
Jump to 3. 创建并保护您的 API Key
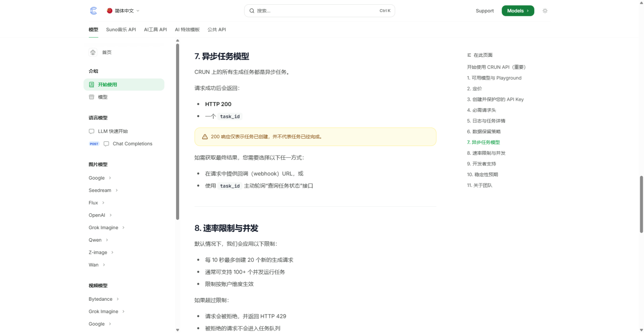[495, 100]
